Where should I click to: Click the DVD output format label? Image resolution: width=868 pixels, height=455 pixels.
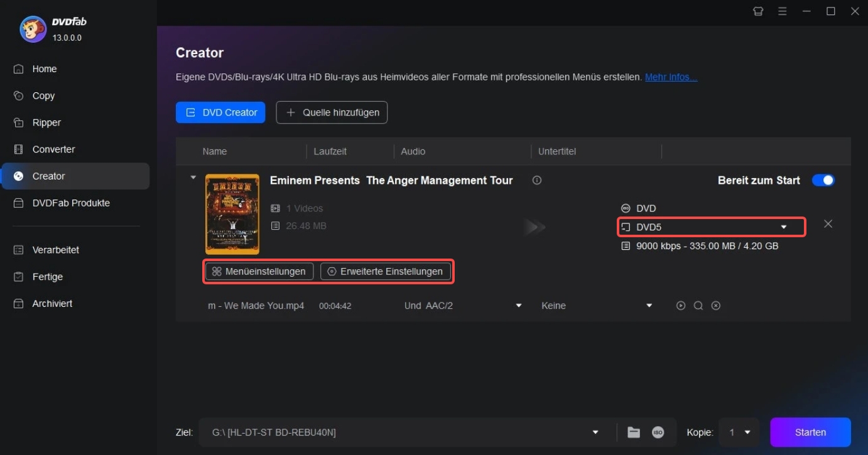click(646, 208)
